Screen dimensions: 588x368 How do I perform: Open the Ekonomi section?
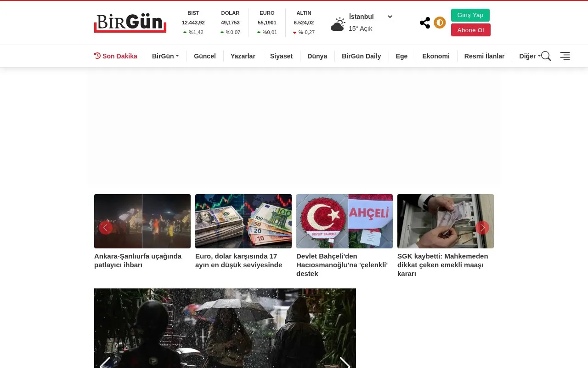pyautogui.click(x=436, y=56)
